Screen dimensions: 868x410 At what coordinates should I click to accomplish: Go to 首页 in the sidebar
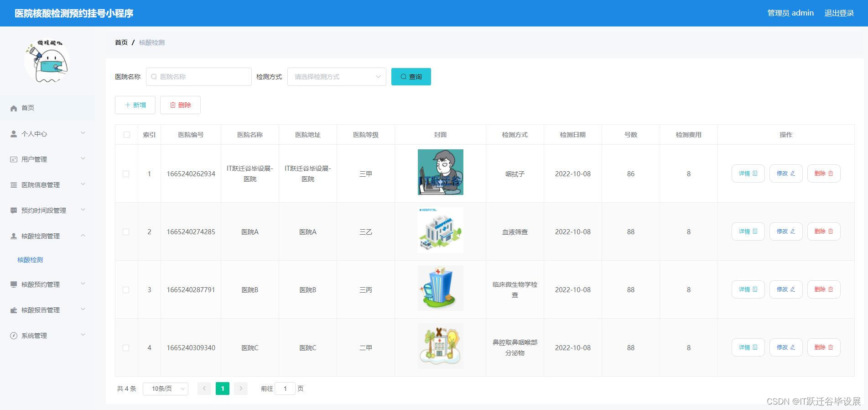tap(47, 108)
